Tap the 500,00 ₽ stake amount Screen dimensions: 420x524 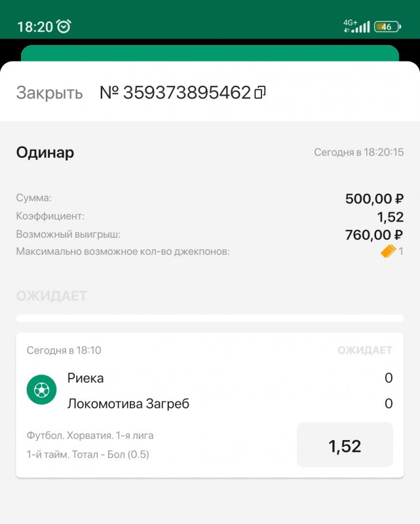pyautogui.click(x=373, y=198)
